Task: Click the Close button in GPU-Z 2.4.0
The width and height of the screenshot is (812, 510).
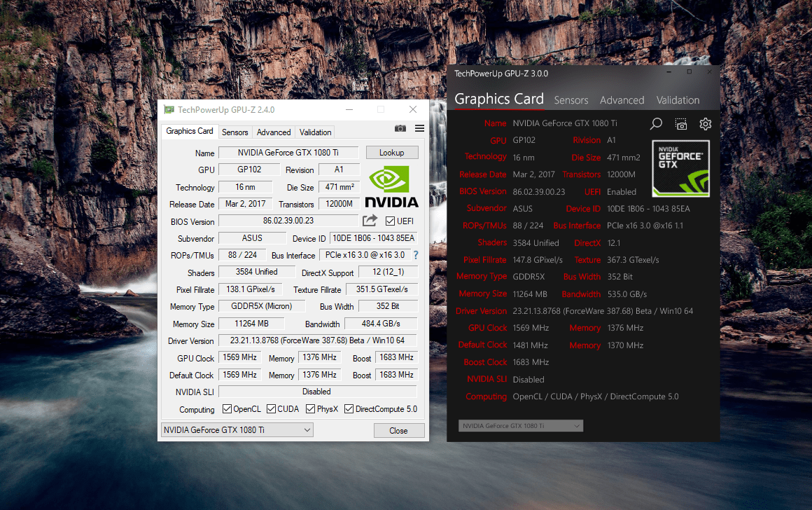Action: tap(399, 431)
